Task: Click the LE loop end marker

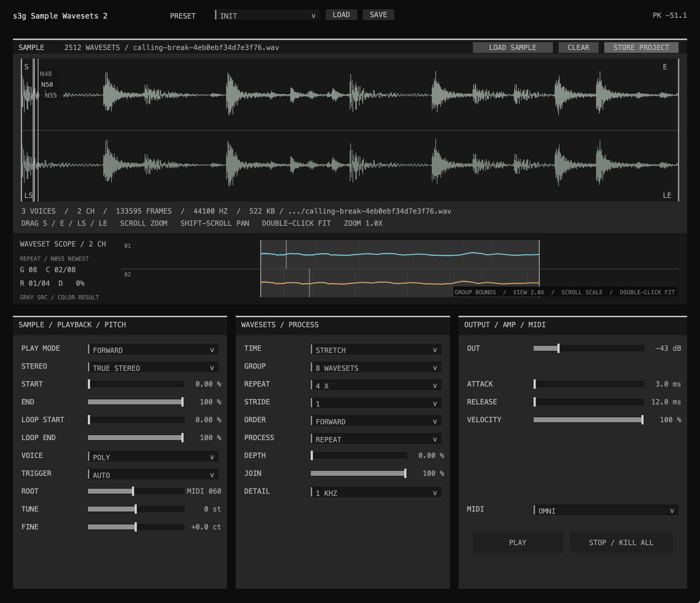Action: pyautogui.click(x=667, y=195)
